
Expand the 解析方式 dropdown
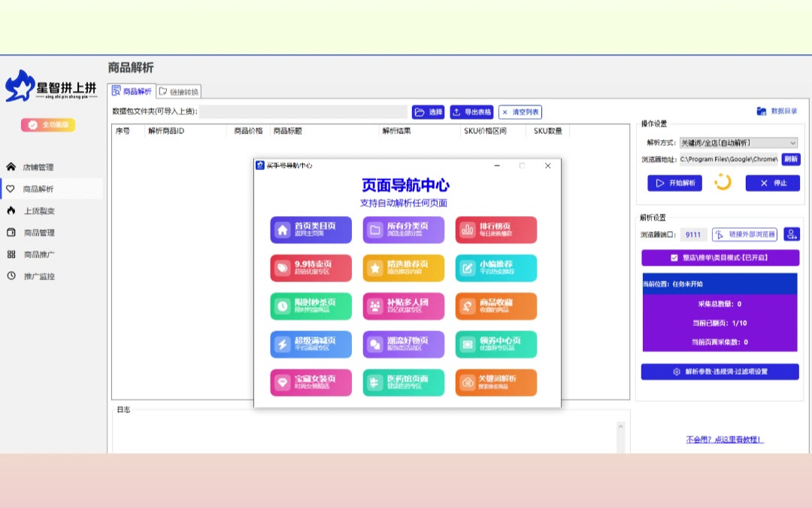click(x=792, y=143)
